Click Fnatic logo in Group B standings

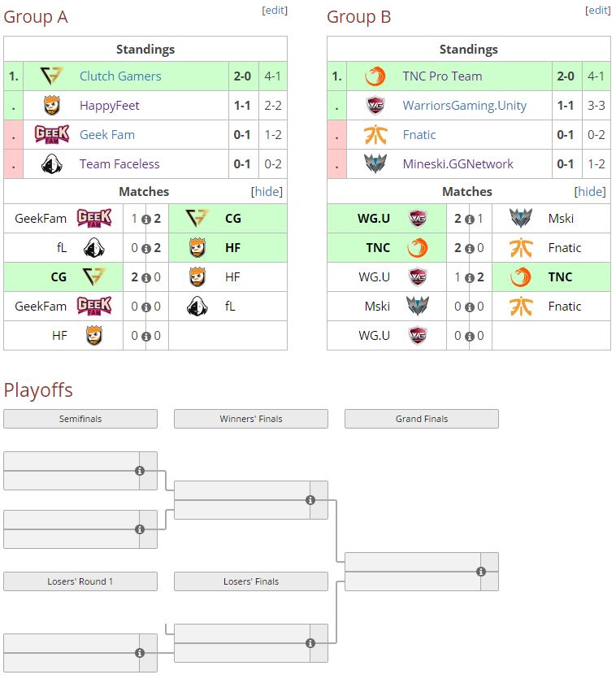click(x=375, y=135)
